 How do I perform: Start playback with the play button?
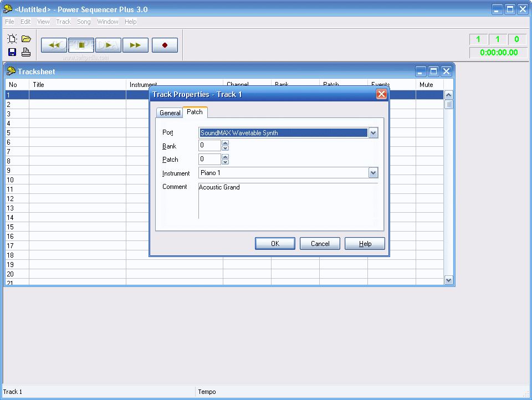pyautogui.click(x=108, y=45)
